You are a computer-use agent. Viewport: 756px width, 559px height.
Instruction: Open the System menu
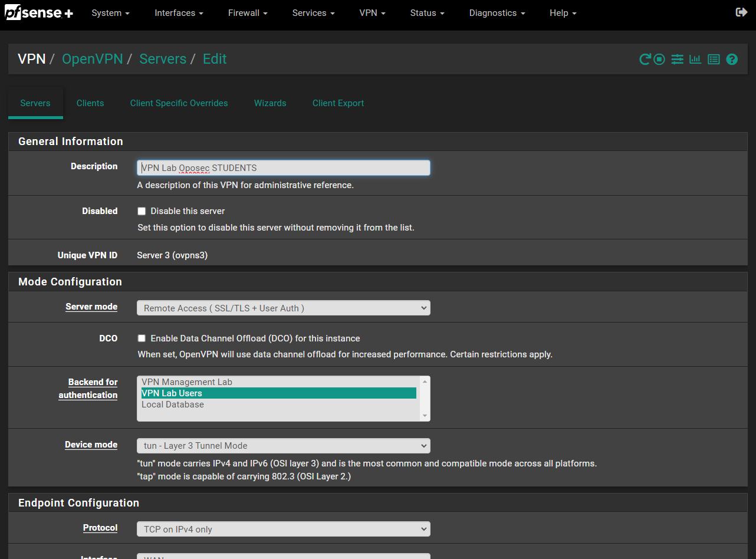[x=110, y=13]
